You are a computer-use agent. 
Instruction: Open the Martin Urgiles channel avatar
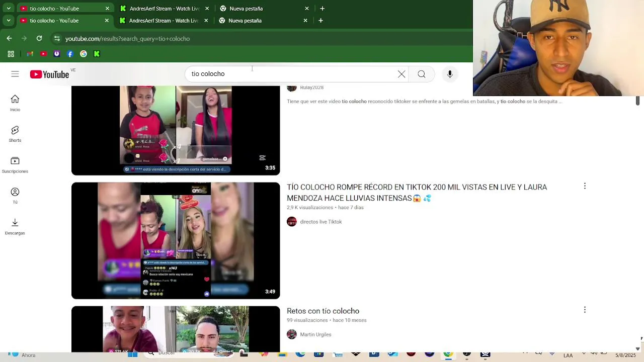pos(292,334)
